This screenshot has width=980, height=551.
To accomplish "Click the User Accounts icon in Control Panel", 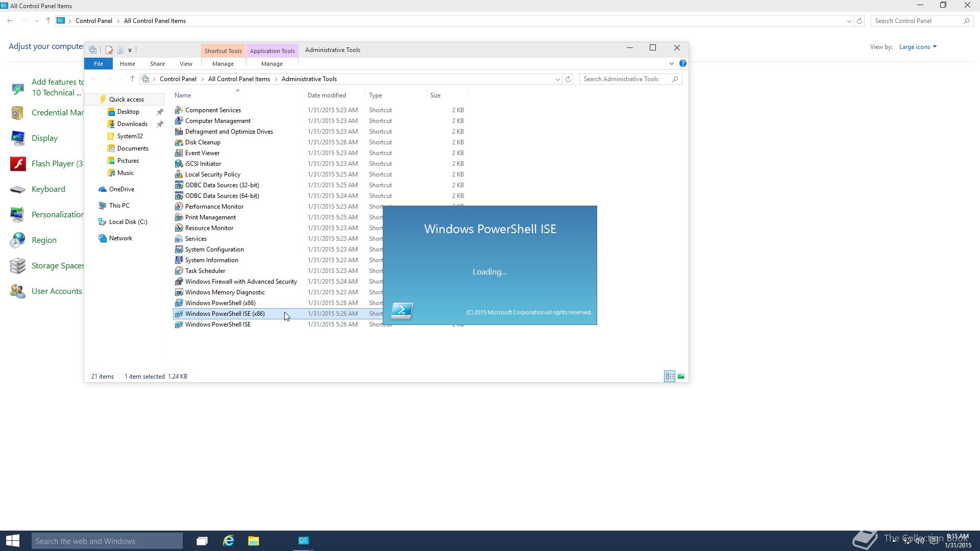I will [x=18, y=291].
